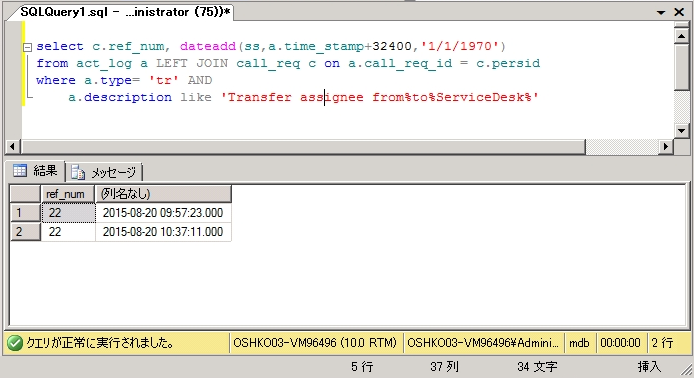Switch to the 結果 results tab
This screenshot has width=694, height=378.
(35, 171)
